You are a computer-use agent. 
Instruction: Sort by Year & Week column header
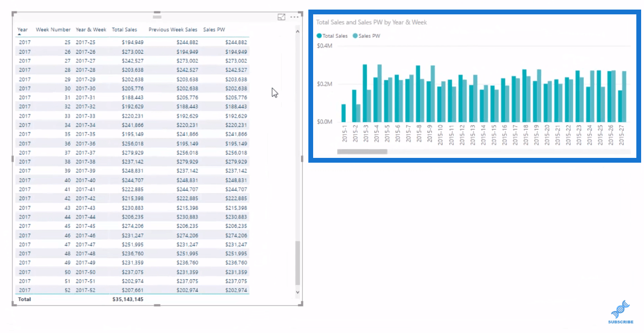pos(91,30)
